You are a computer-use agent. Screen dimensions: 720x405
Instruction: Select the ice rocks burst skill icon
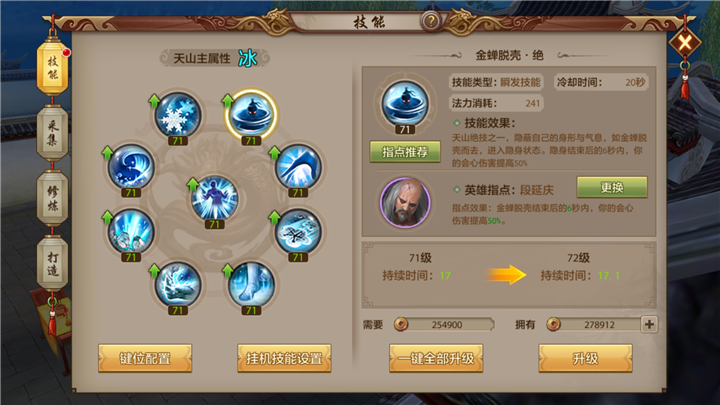click(131, 231)
